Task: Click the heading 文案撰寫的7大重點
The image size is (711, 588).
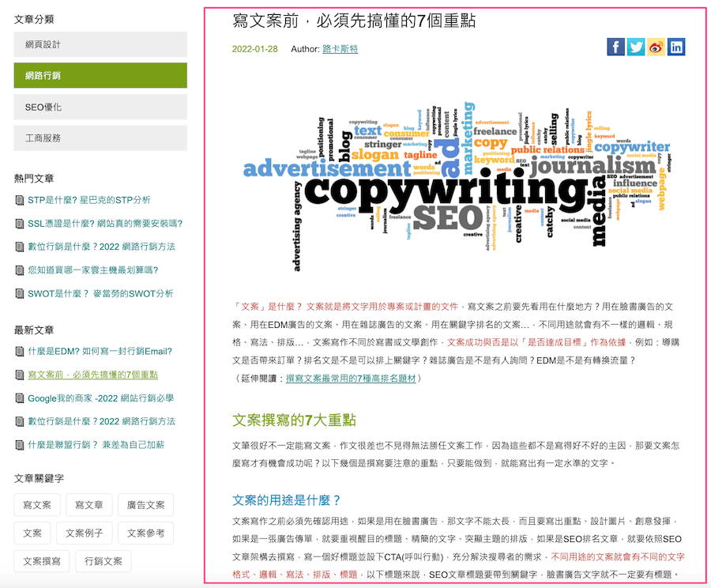Action: point(295,420)
